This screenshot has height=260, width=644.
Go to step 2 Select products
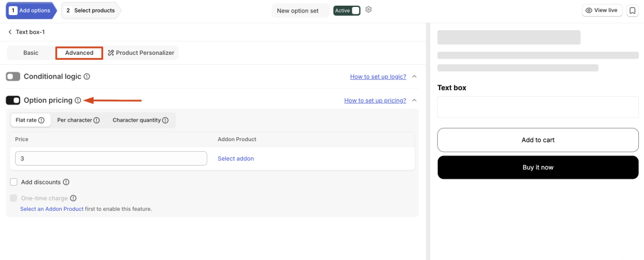tap(91, 10)
